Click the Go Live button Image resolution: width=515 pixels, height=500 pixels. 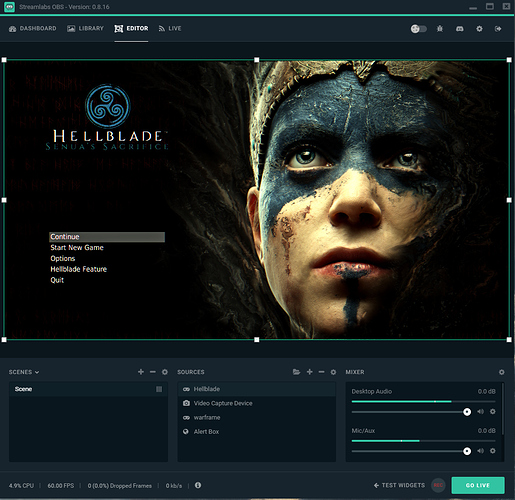[x=478, y=485]
